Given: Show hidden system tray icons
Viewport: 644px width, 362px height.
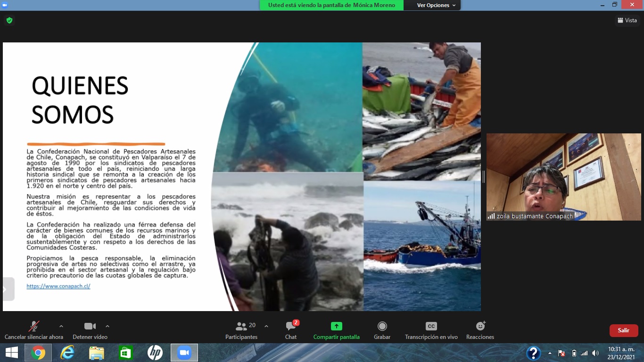Looking at the screenshot, I should click(550, 353).
